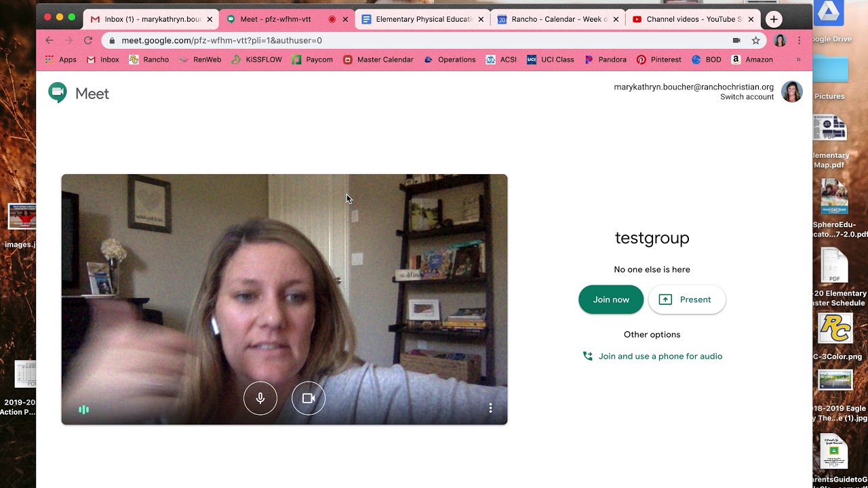Show more bookmarks with the chevron

coord(798,60)
